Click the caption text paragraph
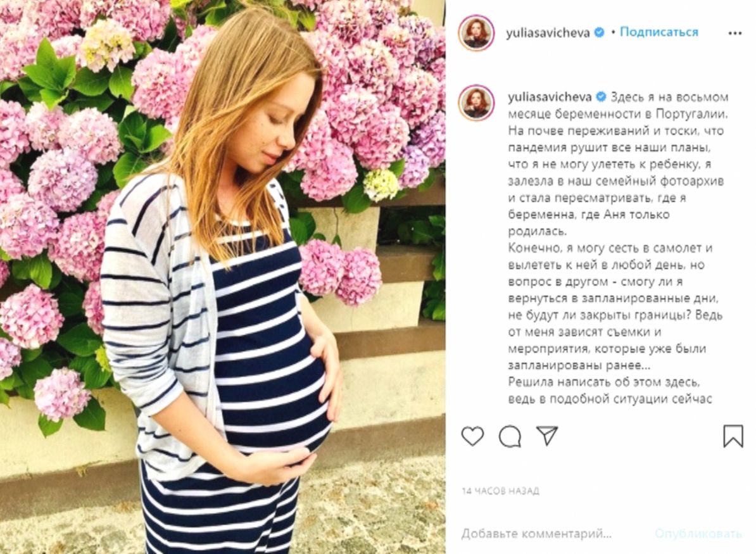The height and width of the screenshot is (554, 756). pos(618,248)
